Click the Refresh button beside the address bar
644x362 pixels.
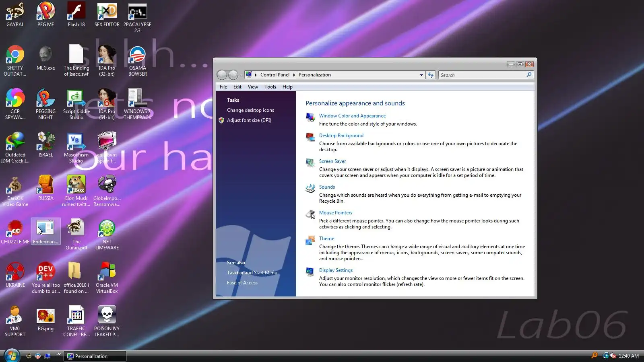click(431, 75)
